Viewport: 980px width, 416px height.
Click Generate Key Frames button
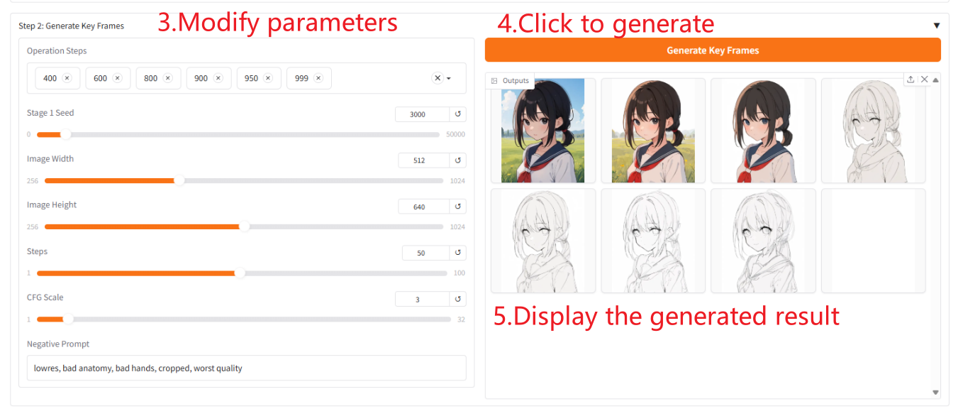coord(713,50)
